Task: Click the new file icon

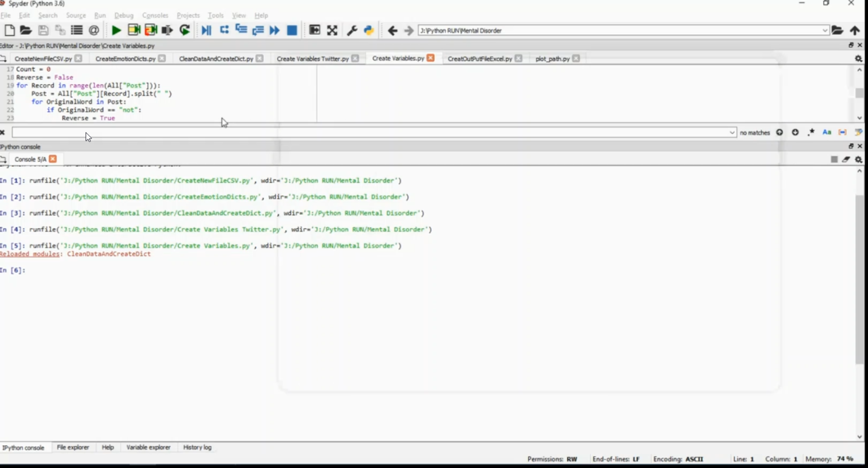Action: 9,31
